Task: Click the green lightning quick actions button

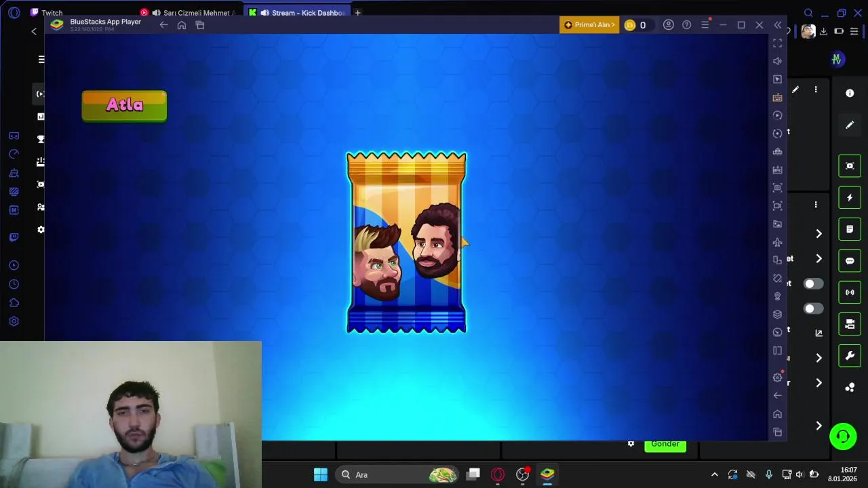Action: pyautogui.click(x=850, y=197)
